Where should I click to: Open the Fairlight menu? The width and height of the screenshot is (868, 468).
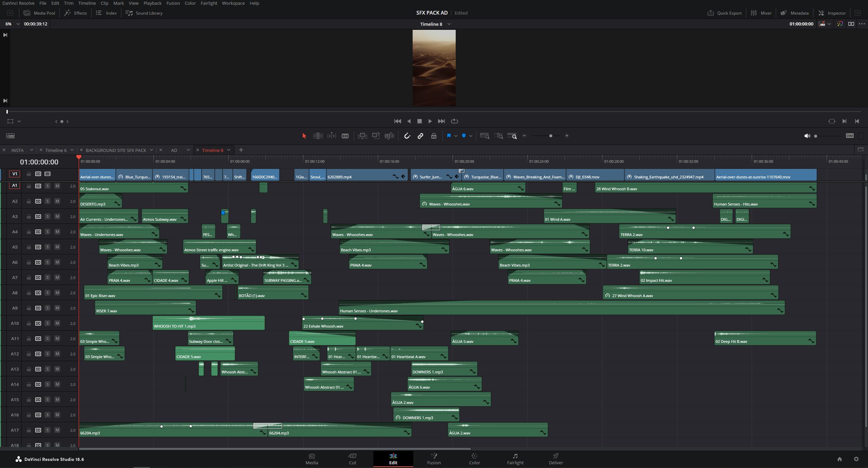[209, 3]
